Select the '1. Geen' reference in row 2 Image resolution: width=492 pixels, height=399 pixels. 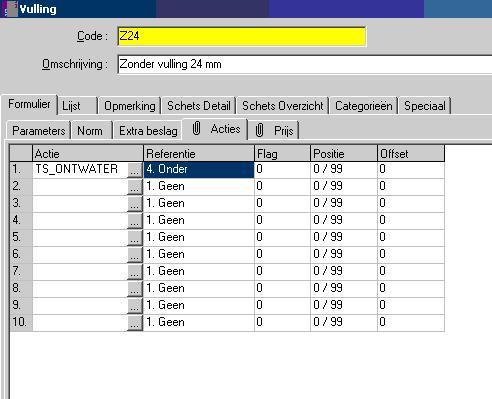pyautogui.click(x=199, y=187)
